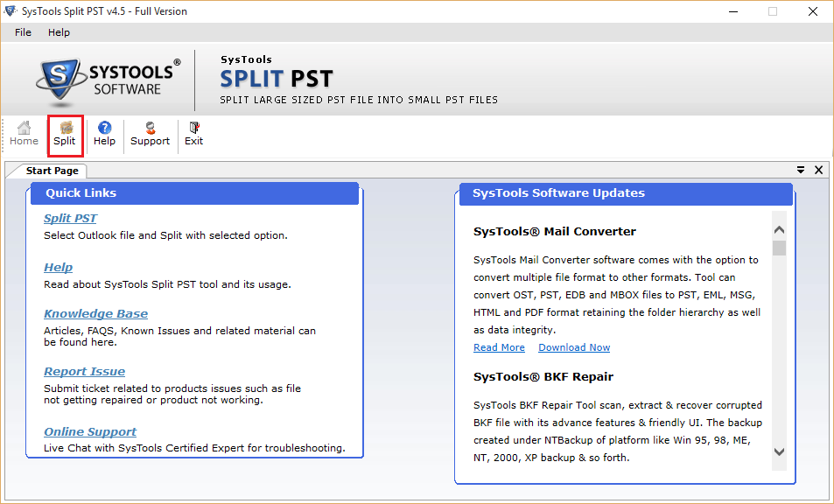The width and height of the screenshot is (834, 504).
Task: Click the SysTools® BKF Repair heading
Action: pos(543,377)
